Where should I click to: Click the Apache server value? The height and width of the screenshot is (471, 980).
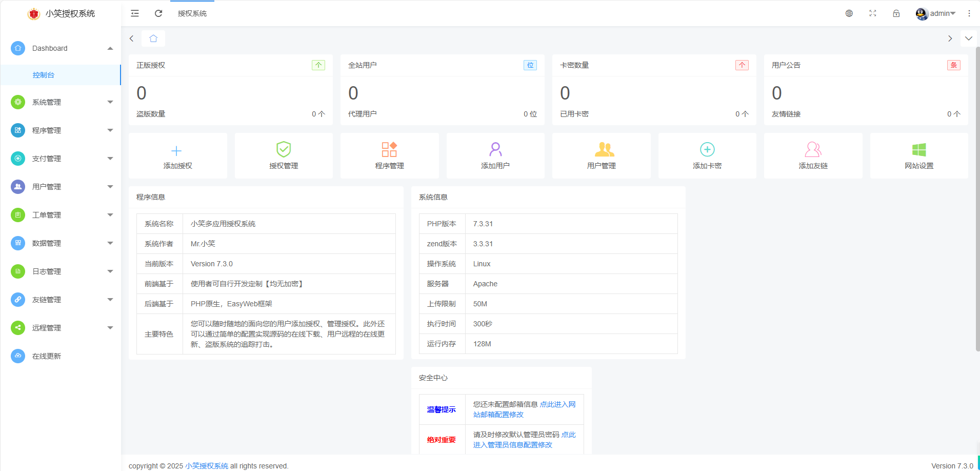(x=485, y=284)
